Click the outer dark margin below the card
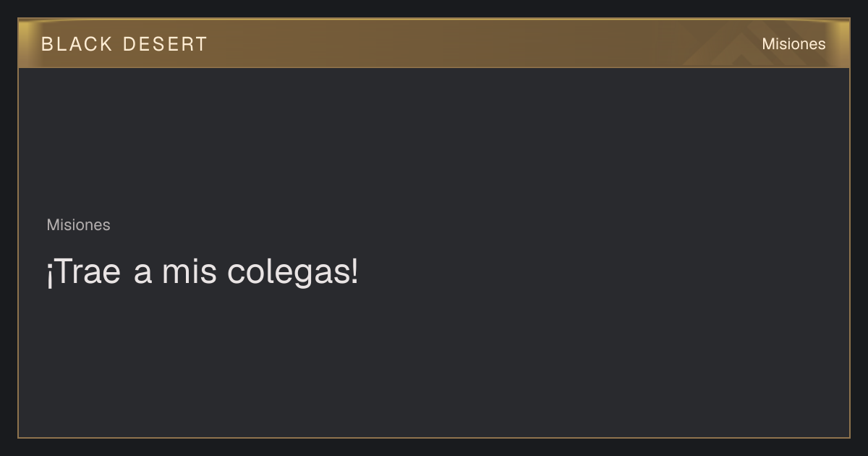Screen dimensions: 868x456 click(x=434, y=447)
